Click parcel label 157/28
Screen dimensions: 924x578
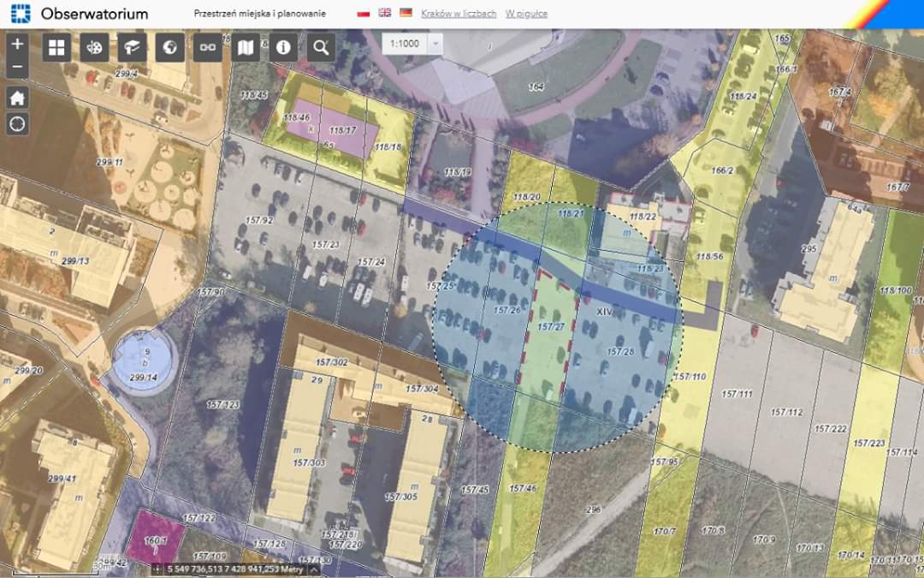point(620,352)
